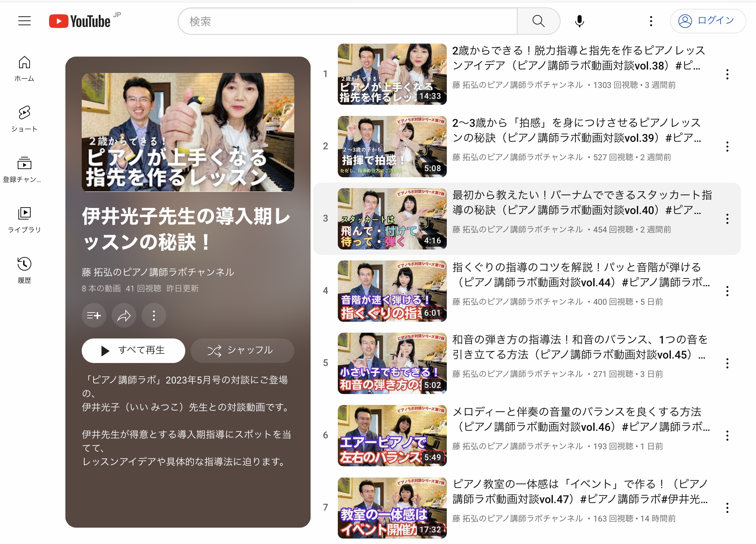Click the 検索 search input field
The image size is (756, 544).
(347, 21)
